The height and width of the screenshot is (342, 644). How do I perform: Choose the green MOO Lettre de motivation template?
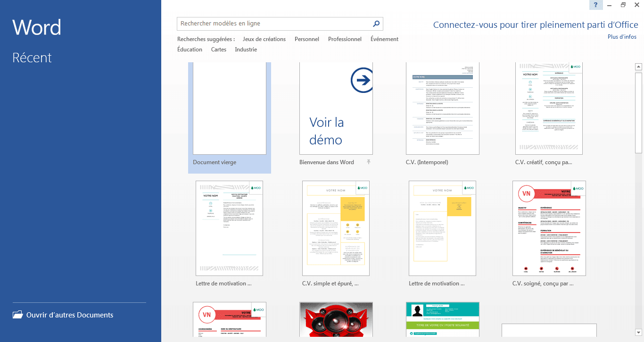[230, 228]
